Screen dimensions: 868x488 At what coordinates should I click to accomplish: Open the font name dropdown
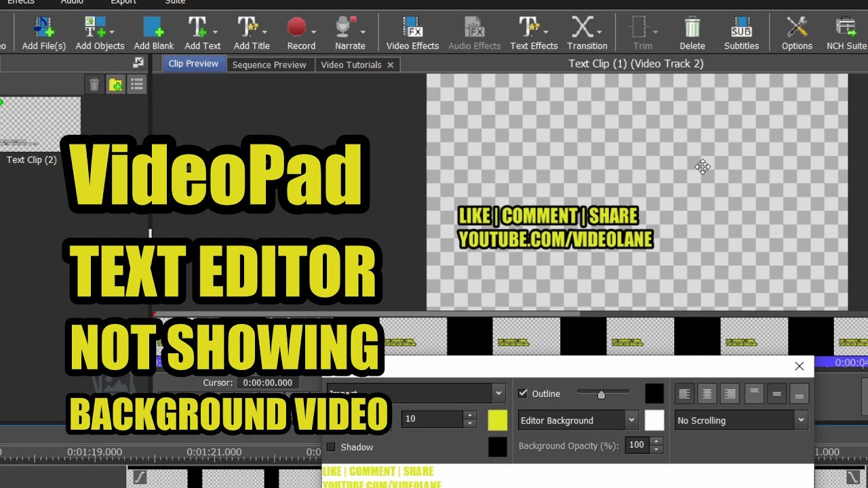click(x=498, y=393)
